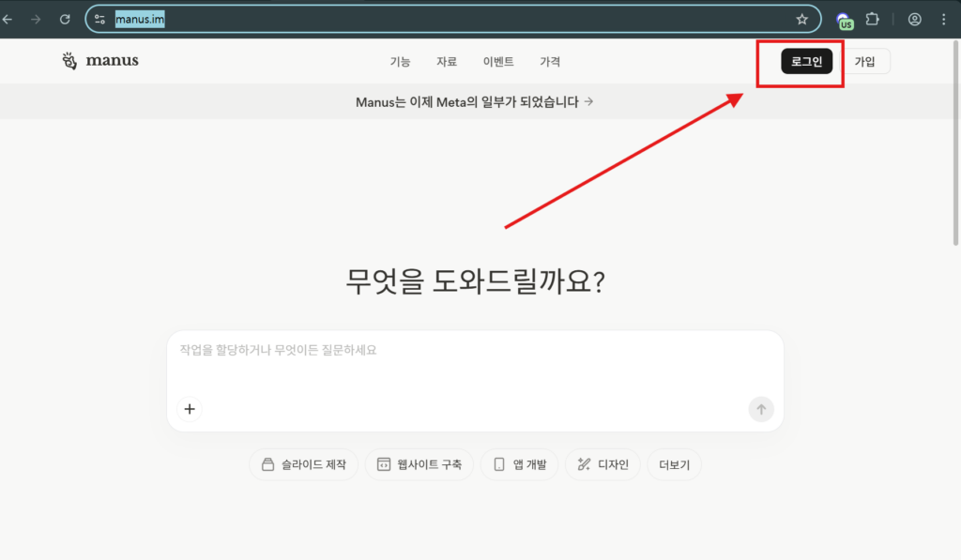Image resolution: width=961 pixels, height=560 pixels.
Task: Focus the task prompt text field
Action: pyautogui.click(x=474, y=361)
